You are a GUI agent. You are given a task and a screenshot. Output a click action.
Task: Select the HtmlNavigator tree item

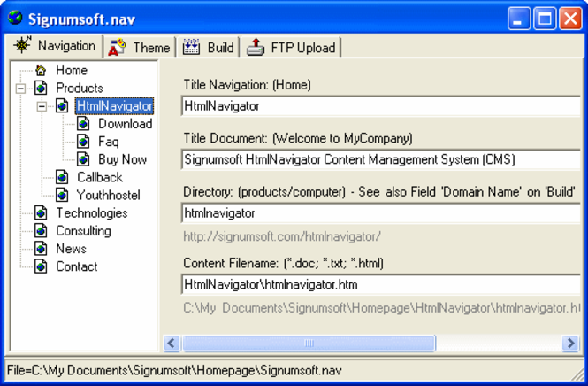pos(114,106)
